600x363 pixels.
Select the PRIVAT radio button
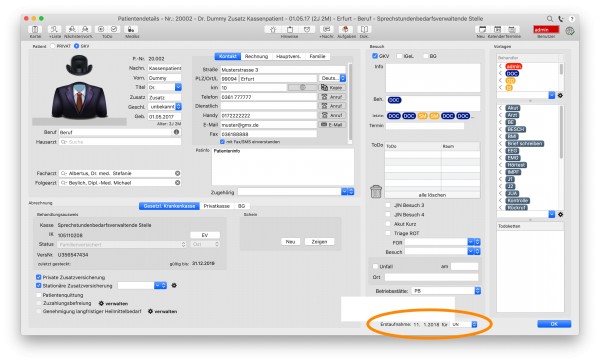[x=53, y=46]
